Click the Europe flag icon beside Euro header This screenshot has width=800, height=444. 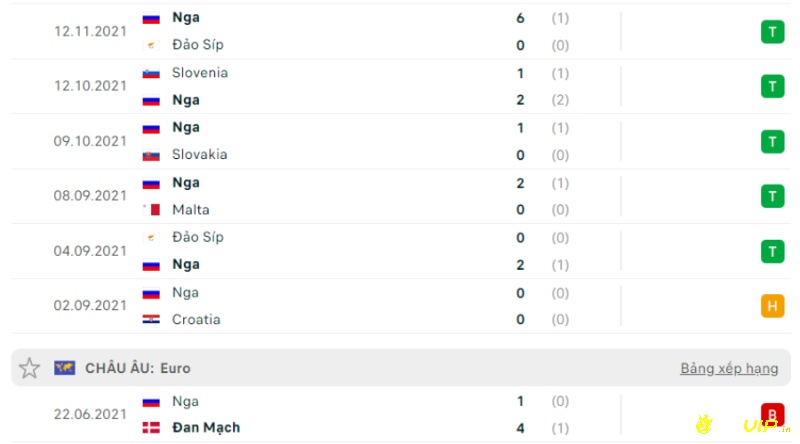coord(64,367)
